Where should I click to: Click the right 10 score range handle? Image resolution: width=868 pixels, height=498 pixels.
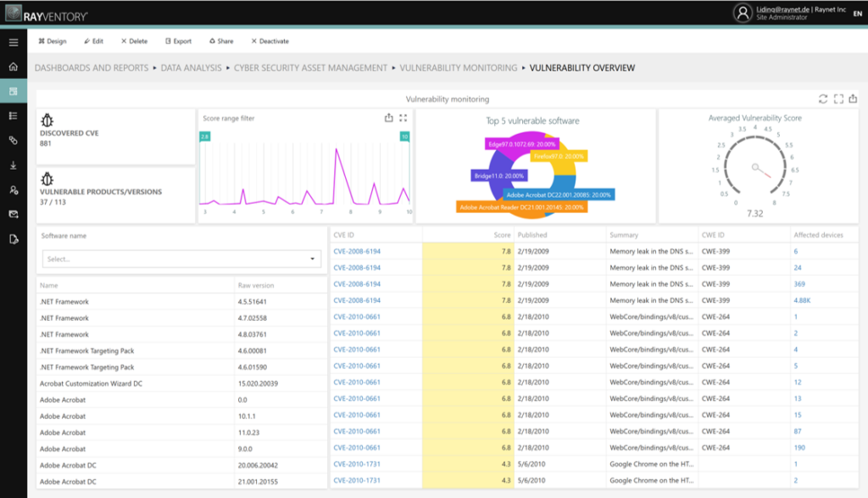404,137
